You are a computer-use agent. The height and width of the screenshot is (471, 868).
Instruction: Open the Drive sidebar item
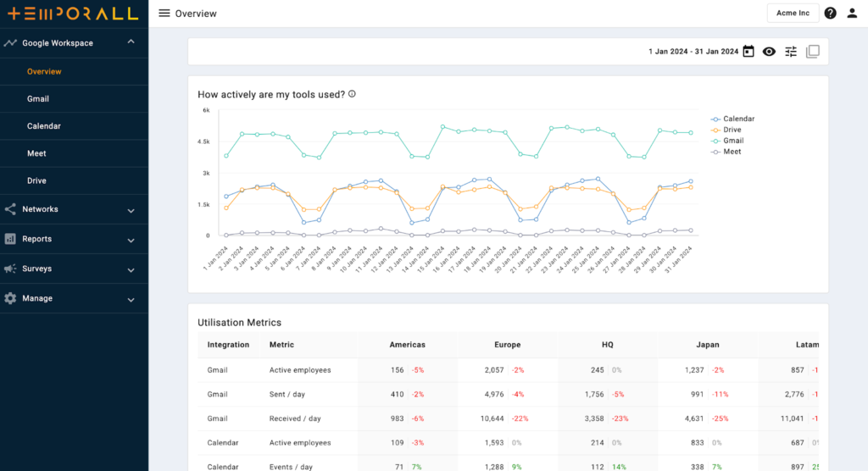point(36,180)
